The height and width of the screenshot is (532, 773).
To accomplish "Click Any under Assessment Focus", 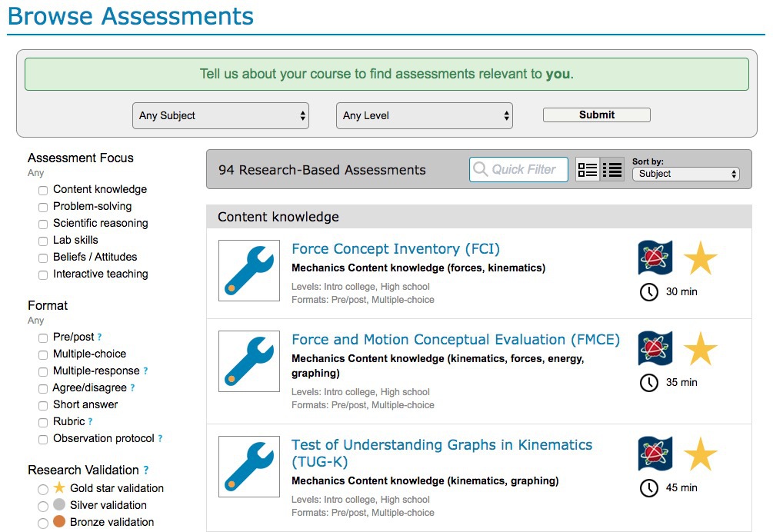I will pyautogui.click(x=35, y=173).
